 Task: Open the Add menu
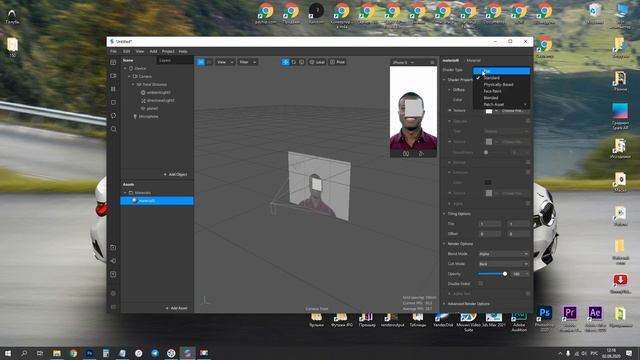153,51
